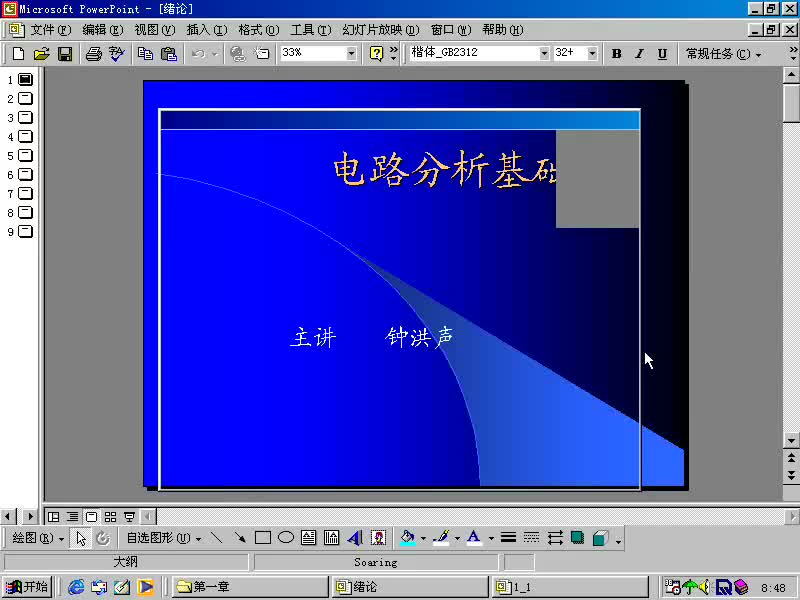
Task: Toggle Italic formatting
Action: pos(639,53)
